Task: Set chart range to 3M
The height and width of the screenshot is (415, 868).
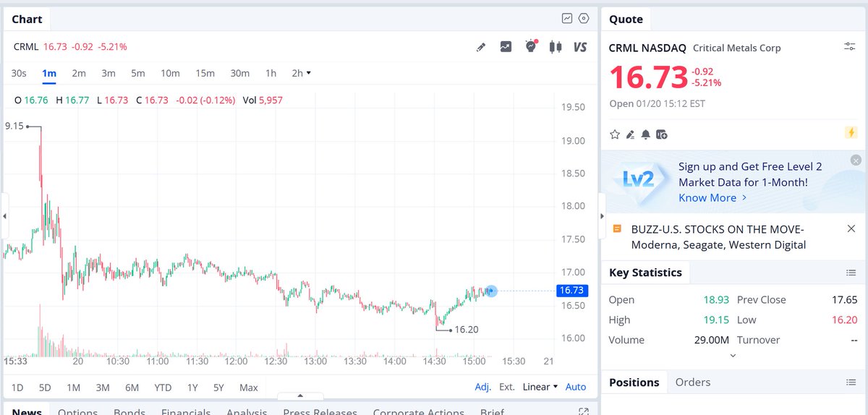Action: click(103, 388)
